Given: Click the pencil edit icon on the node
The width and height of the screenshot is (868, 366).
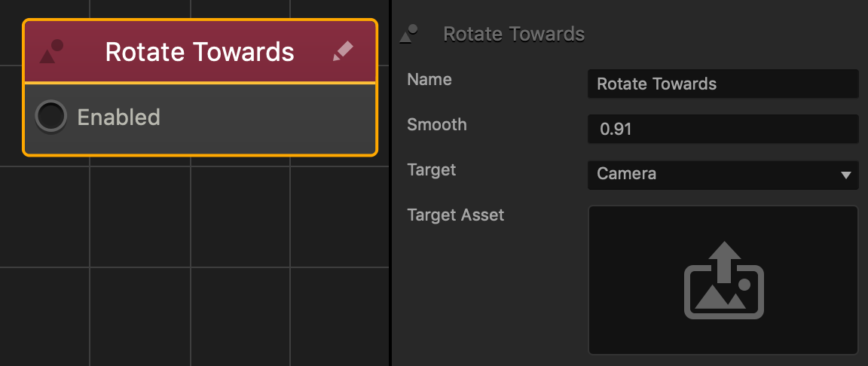Looking at the screenshot, I should [x=343, y=51].
